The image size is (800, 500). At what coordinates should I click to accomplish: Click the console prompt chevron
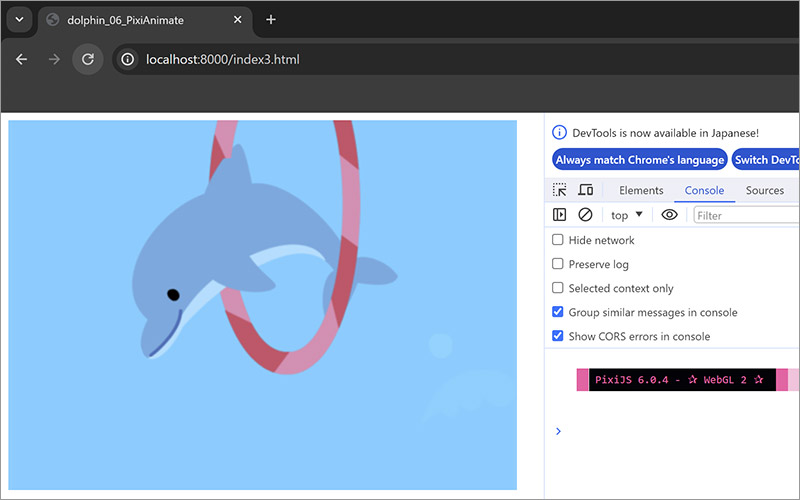(x=558, y=431)
